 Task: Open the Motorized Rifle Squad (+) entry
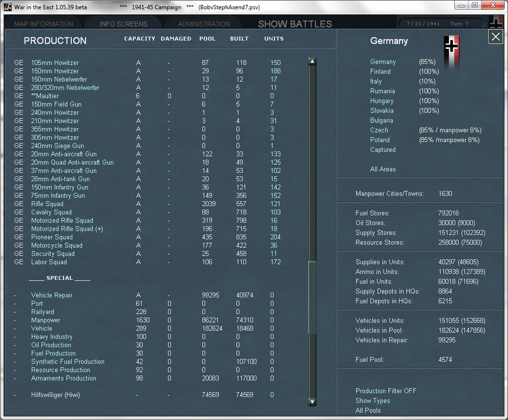(67, 229)
